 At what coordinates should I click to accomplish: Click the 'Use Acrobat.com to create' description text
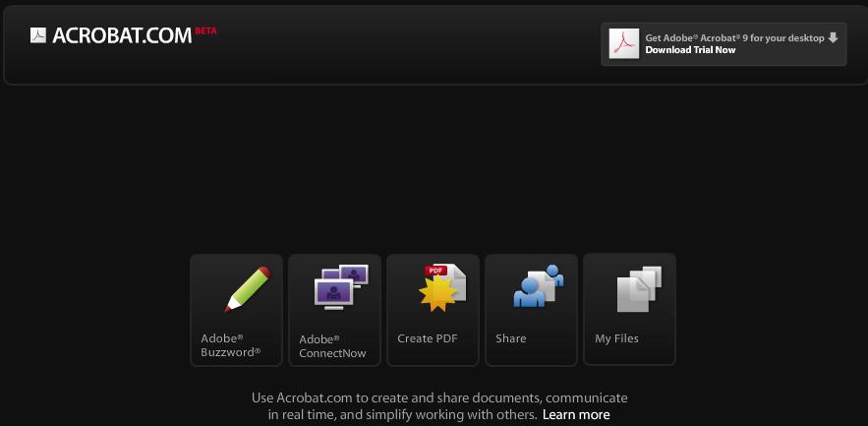[439, 406]
